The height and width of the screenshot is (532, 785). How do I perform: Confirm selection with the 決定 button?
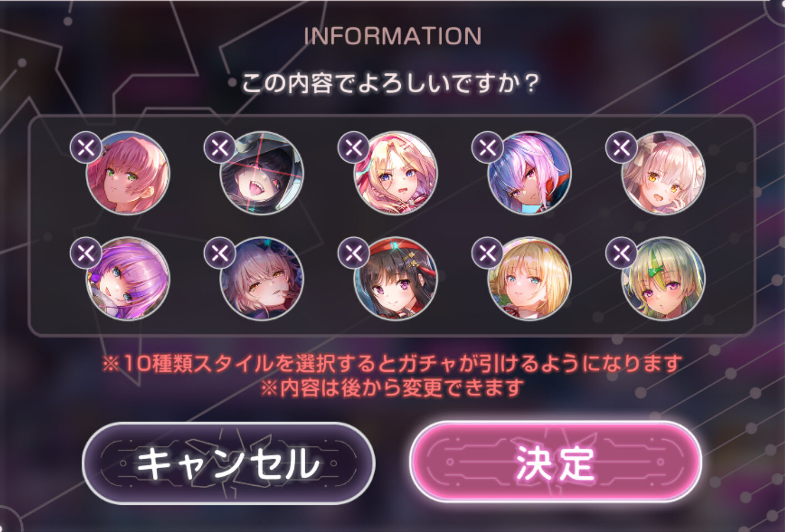click(555, 462)
